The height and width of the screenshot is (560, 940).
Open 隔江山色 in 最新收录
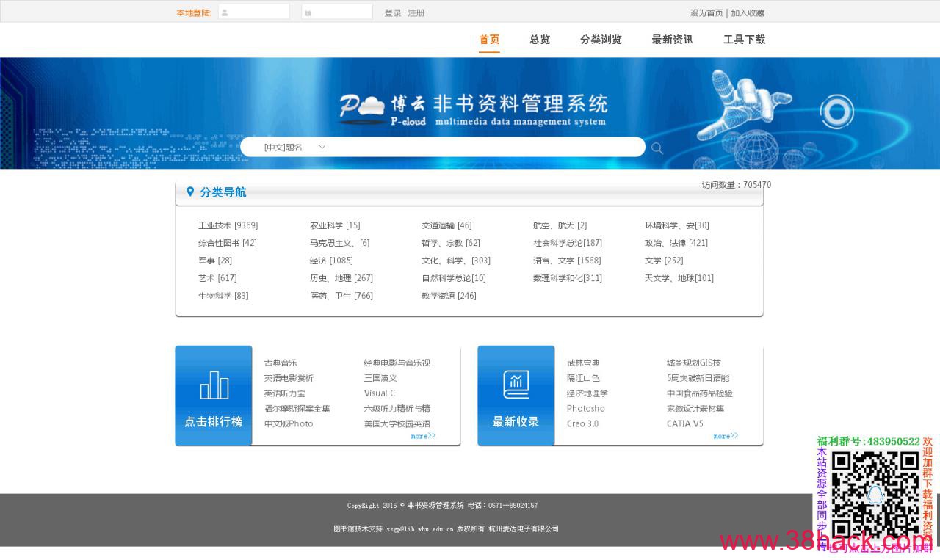pos(583,378)
